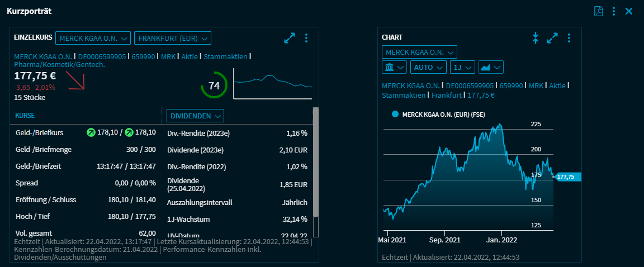Click the DE0006599905 ISIN link in the Einzelkurs panel
The image size is (644, 267).
[x=102, y=56]
